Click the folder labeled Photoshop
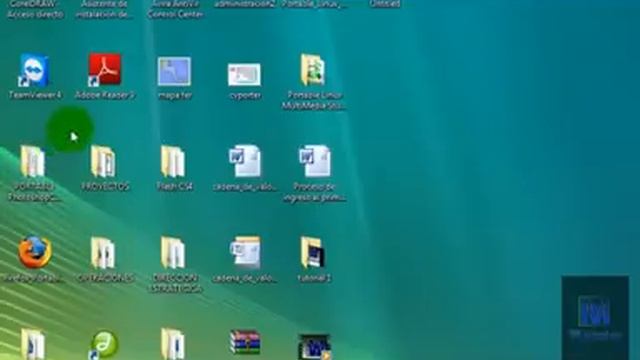640x360 pixels. click(x=33, y=162)
